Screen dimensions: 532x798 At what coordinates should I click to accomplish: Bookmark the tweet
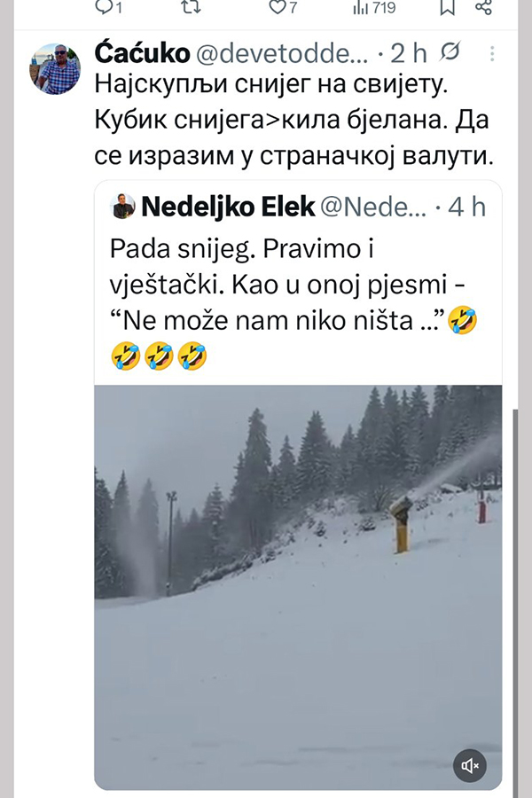(448, 8)
